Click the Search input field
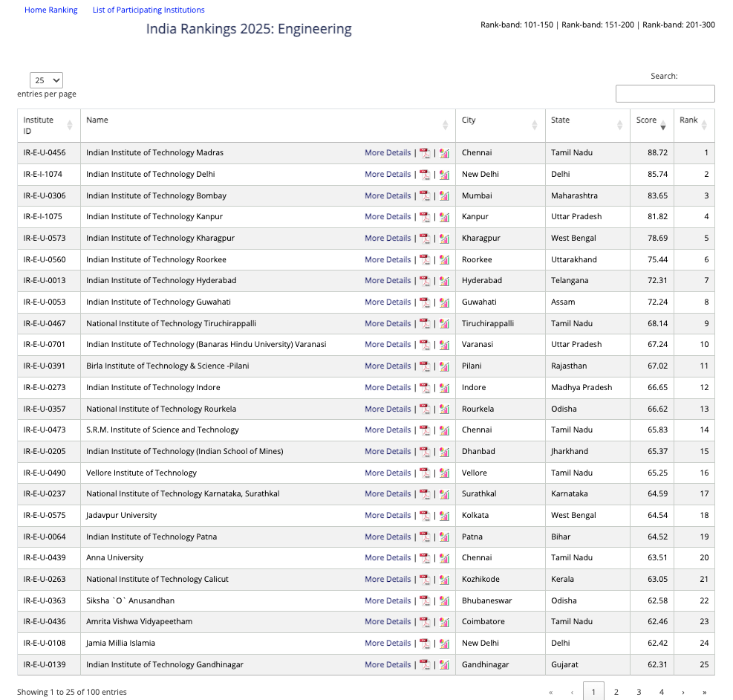 [665, 94]
